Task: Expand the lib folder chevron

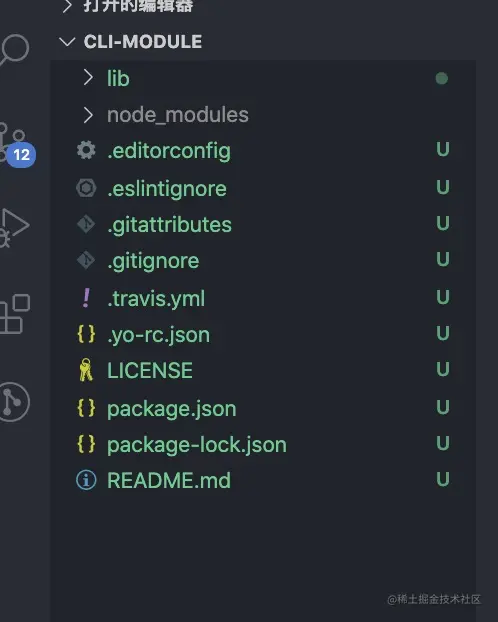Action: pyautogui.click(x=88, y=78)
